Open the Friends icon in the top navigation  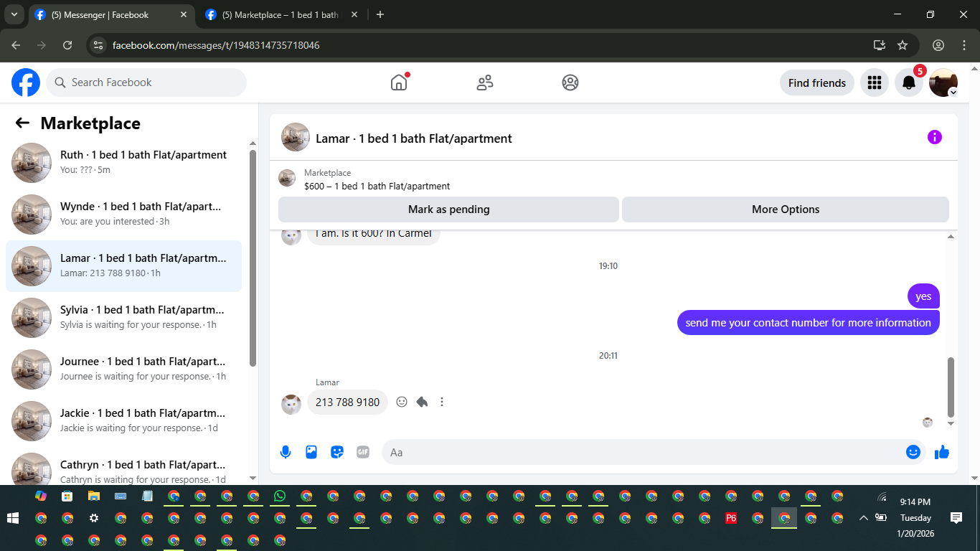click(485, 83)
